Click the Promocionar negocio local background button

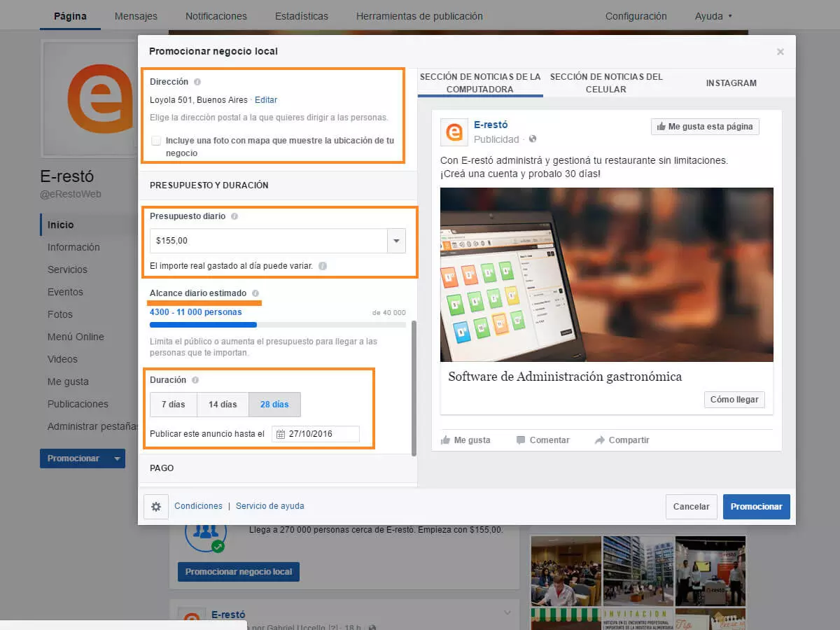(239, 572)
